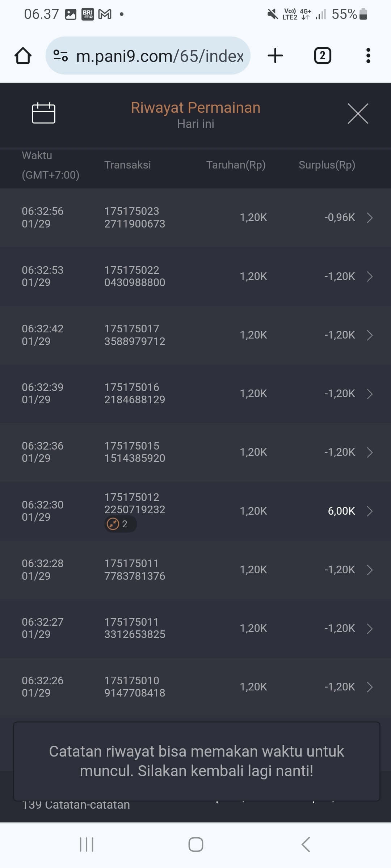Viewport: 391px width, 868px height.
Task: Tap the browser home icon
Action: coord(23,56)
